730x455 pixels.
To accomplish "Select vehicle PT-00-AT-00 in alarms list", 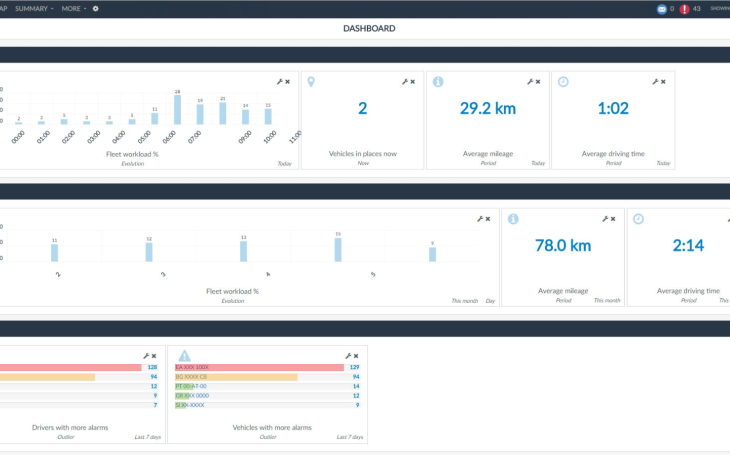I will (x=192, y=386).
